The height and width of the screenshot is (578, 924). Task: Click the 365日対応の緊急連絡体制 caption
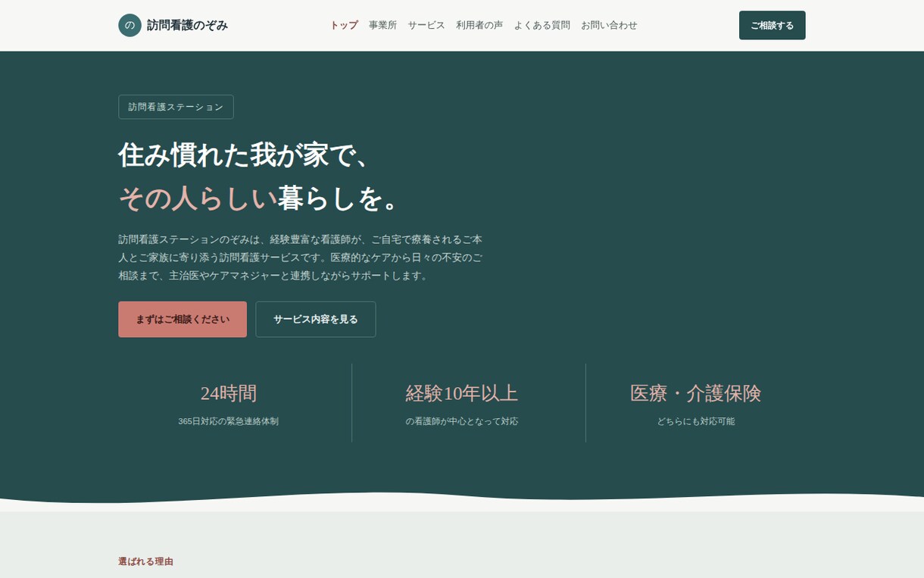point(229,421)
